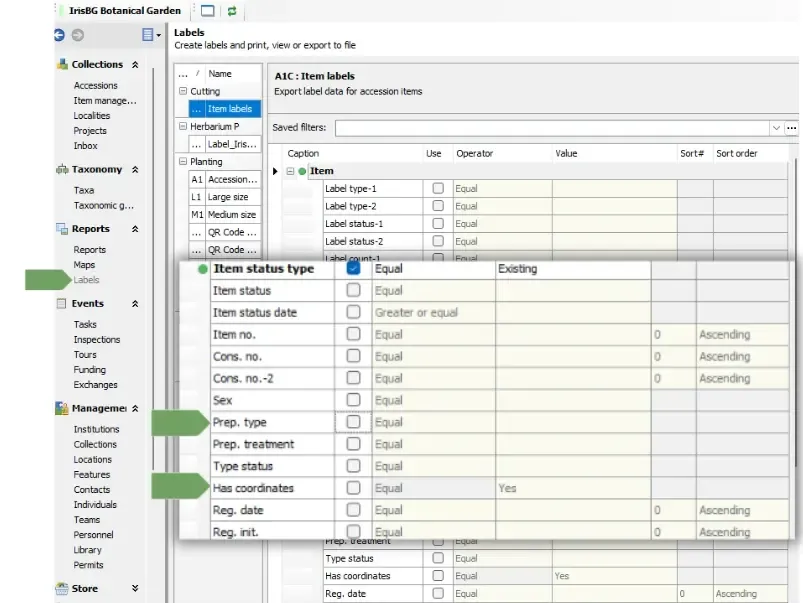
Task: Collapse the Management sidebar section
Action: tap(135, 408)
